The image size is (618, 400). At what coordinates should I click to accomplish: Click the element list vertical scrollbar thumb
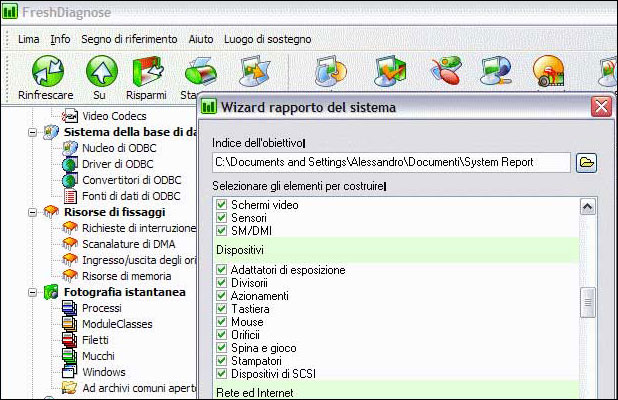point(589,301)
